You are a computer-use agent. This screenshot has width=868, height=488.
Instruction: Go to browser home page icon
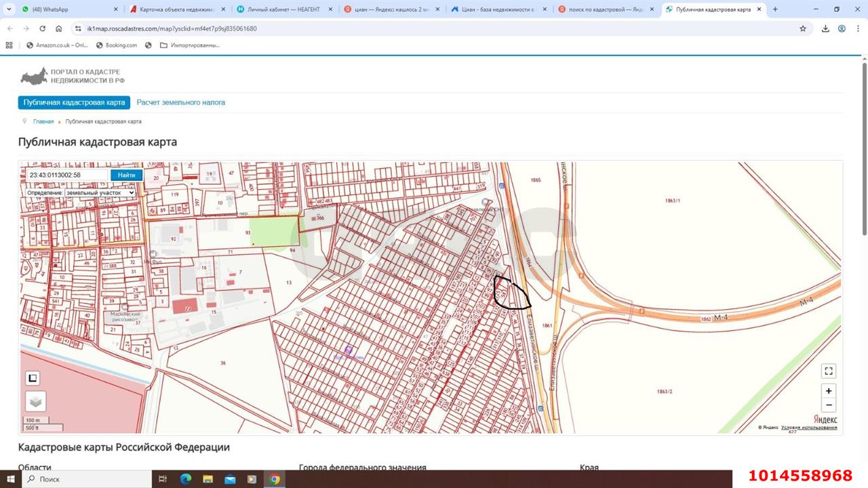(59, 28)
